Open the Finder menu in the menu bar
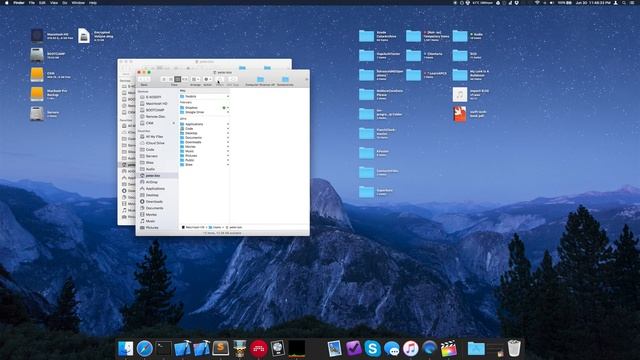The width and height of the screenshot is (640, 360). (19, 2)
